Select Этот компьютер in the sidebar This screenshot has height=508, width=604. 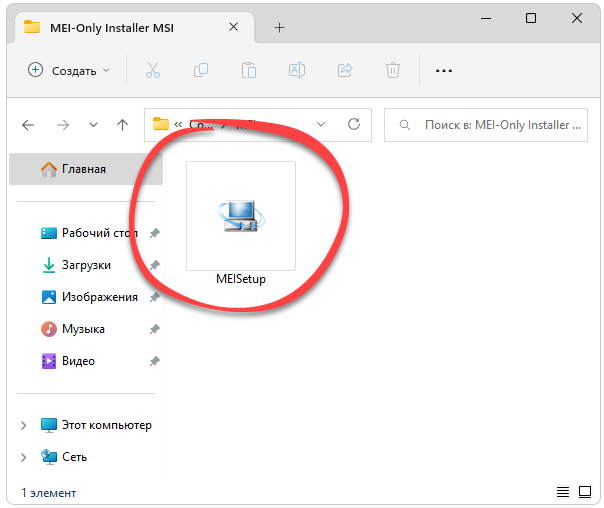tap(96, 425)
